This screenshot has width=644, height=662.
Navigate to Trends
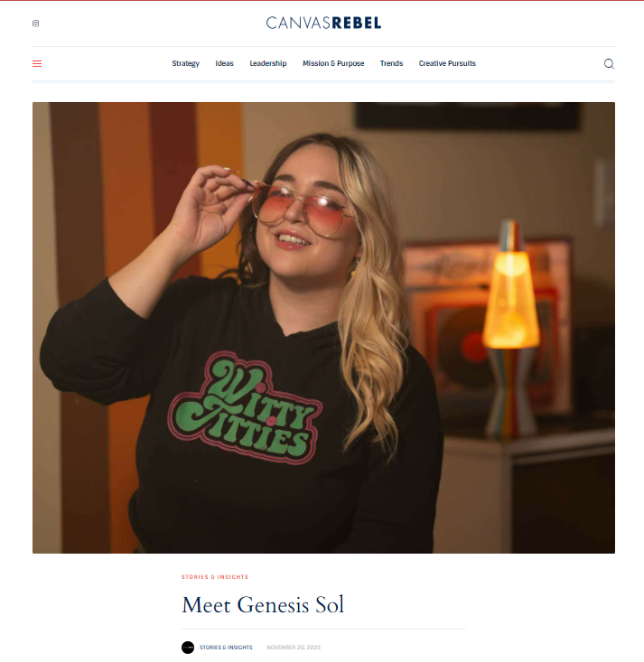coord(391,63)
